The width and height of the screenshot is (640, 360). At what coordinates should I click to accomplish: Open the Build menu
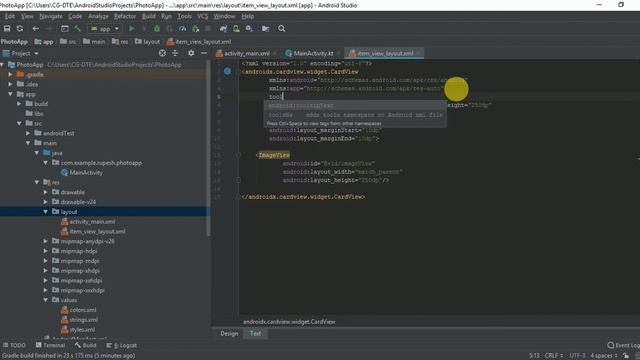pyautogui.click(x=149, y=16)
